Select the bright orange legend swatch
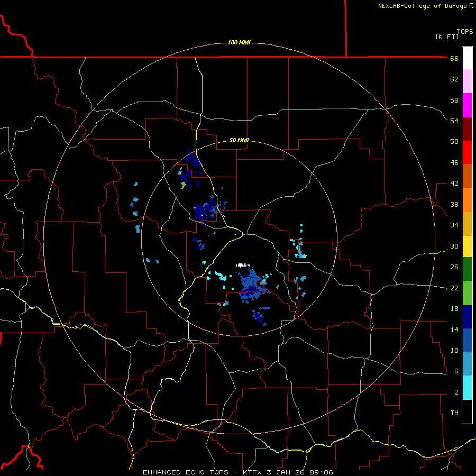Viewport: 476px width, 476px height. [x=467, y=200]
